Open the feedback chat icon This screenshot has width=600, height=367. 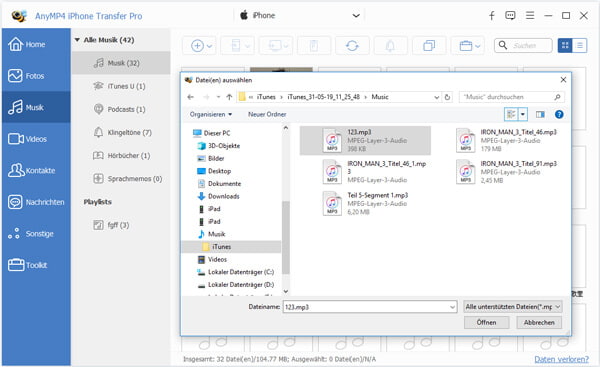coord(510,15)
